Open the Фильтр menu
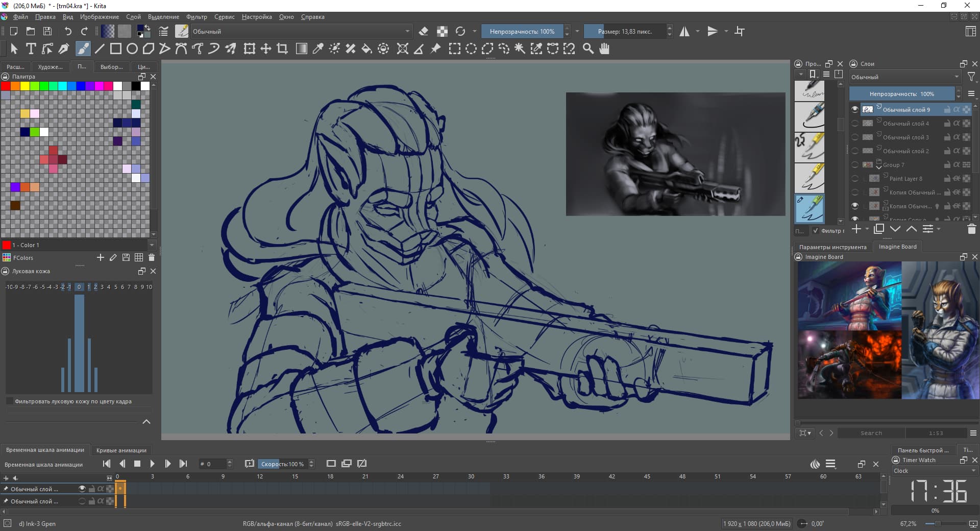The image size is (980, 531). tap(196, 17)
